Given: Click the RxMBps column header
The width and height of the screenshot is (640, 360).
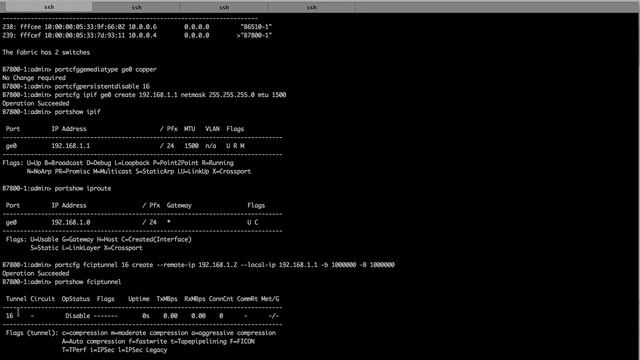Looking at the screenshot, I should click(195, 299).
